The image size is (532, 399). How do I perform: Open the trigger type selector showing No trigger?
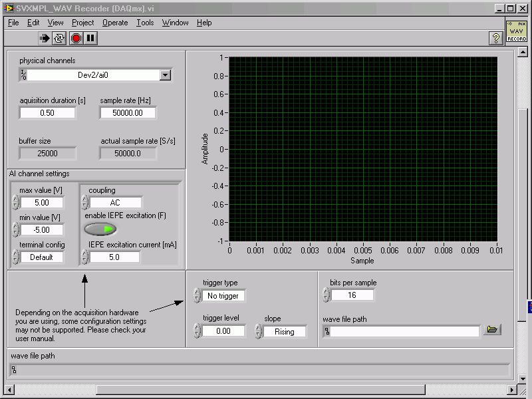click(x=223, y=296)
